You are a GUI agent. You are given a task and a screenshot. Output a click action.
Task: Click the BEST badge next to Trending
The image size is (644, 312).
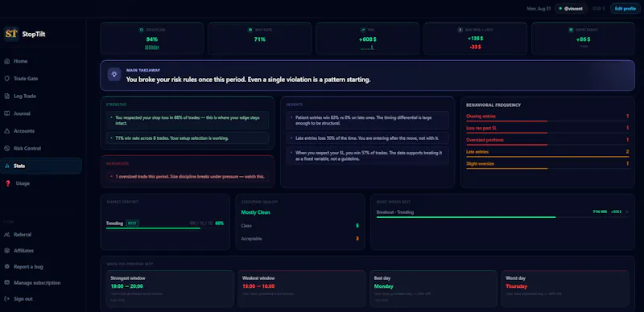pos(132,223)
